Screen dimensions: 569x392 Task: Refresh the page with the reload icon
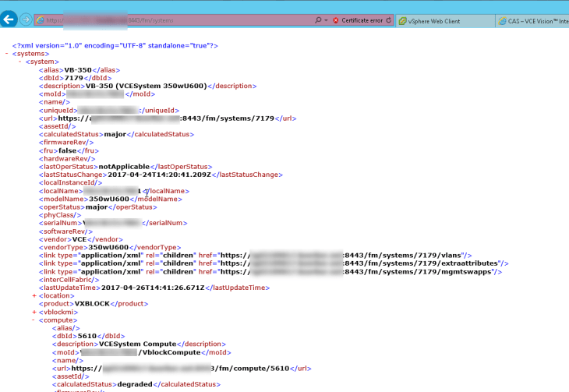click(x=389, y=20)
